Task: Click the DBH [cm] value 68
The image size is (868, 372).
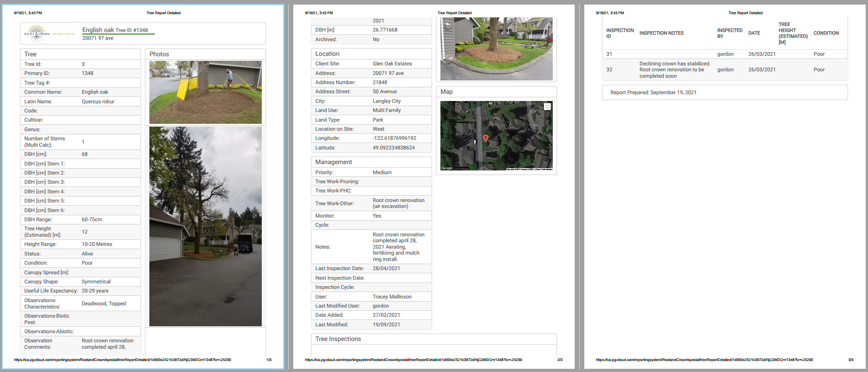Action: coord(85,154)
